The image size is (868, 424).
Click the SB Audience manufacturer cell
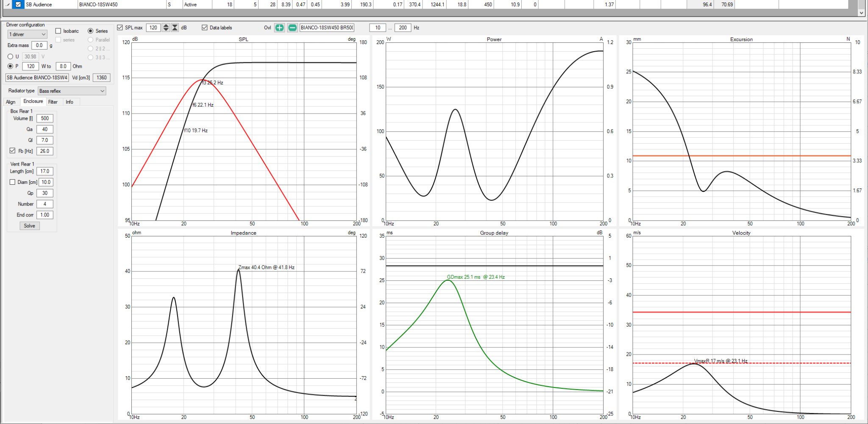[51, 5]
